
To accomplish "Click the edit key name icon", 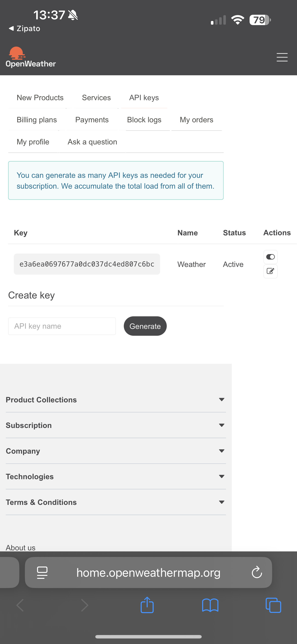I will 270,271.
